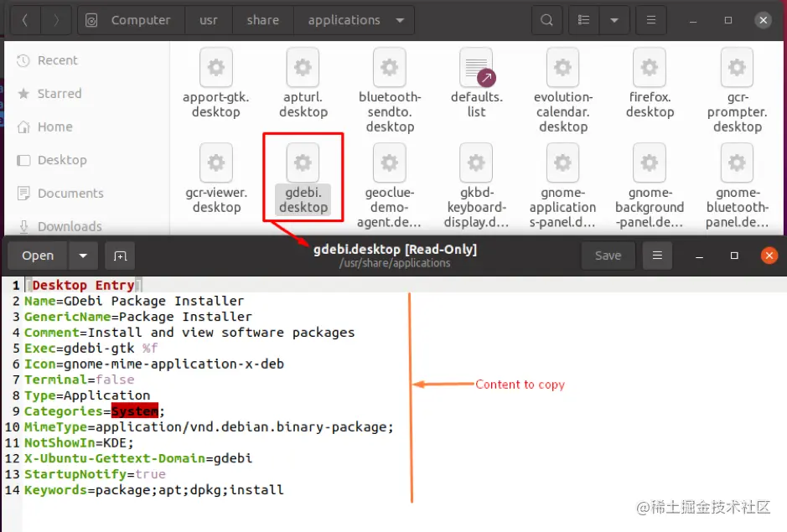Image resolution: width=787 pixels, height=532 pixels.
Task: Select the gnome-applications-panel file icon
Action: (x=562, y=163)
